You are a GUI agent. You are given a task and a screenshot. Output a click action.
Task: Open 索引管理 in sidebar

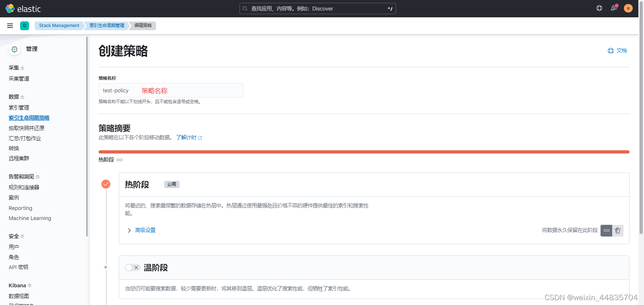coord(19,108)
